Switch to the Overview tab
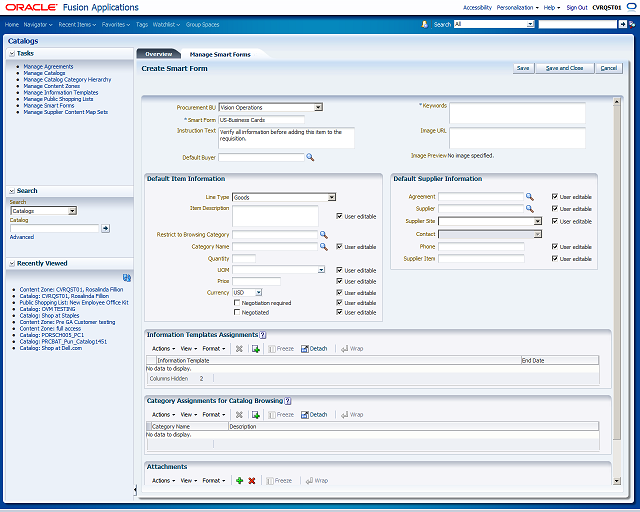Viewport: 640px width, 512px height. 159,54
